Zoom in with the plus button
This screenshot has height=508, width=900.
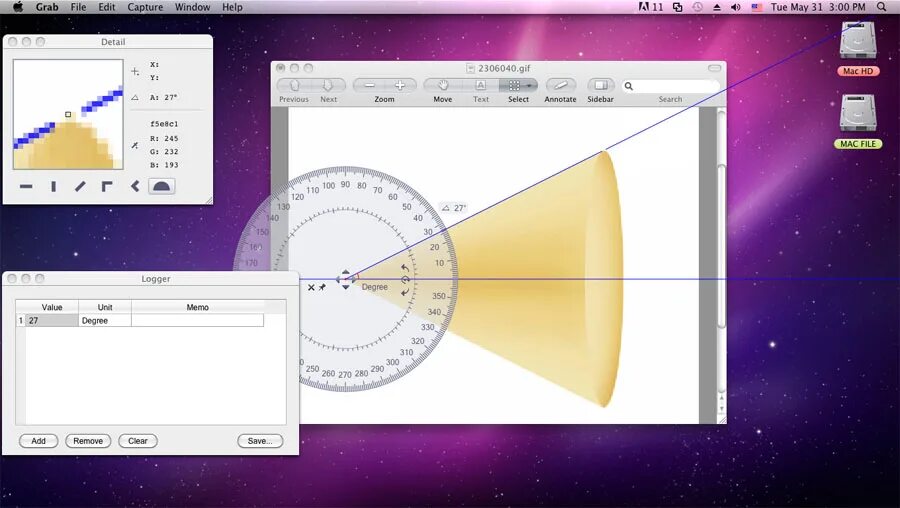[x=400, y=86]
